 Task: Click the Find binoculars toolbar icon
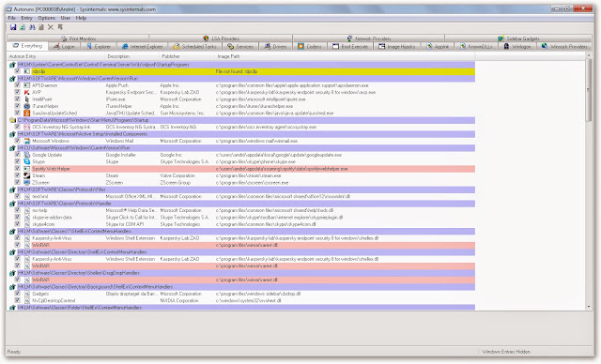pyautogui.click(x=32, y=27)
